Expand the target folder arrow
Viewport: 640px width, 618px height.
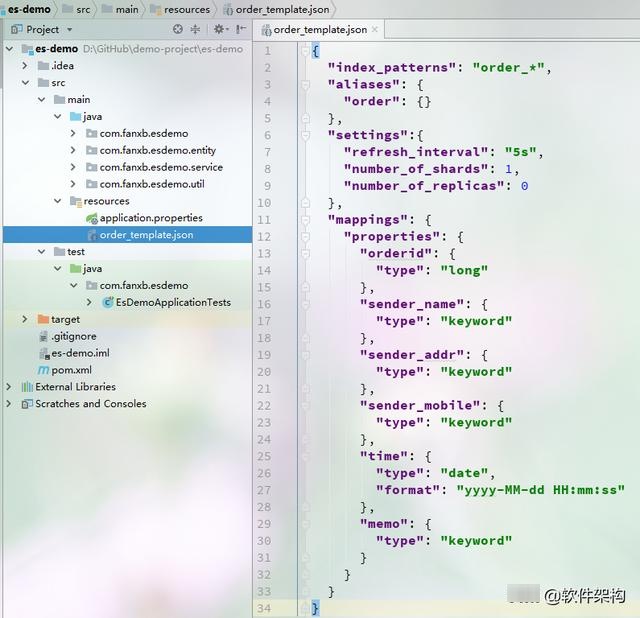(25, 319)
